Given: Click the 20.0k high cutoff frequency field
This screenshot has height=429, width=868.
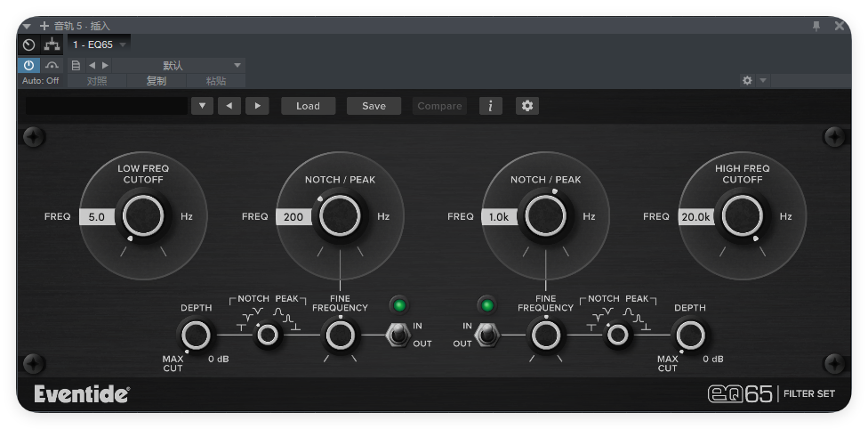Looking at the screenshot, I should point(695,216).
